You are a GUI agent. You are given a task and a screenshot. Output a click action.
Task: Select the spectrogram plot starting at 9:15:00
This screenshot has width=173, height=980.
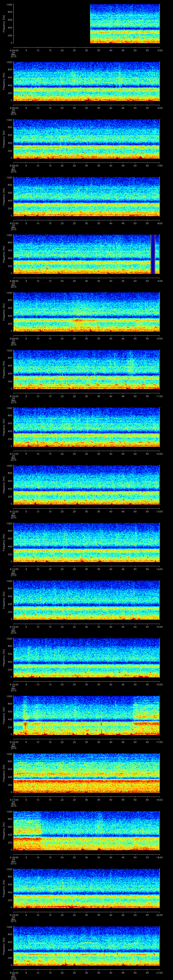click(x=87, y=657)
